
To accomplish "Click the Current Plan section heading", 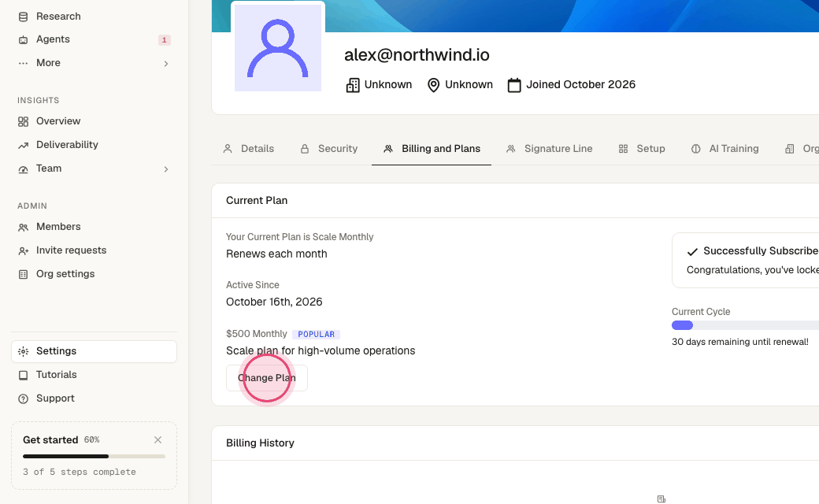I will (x=257, y=201).
